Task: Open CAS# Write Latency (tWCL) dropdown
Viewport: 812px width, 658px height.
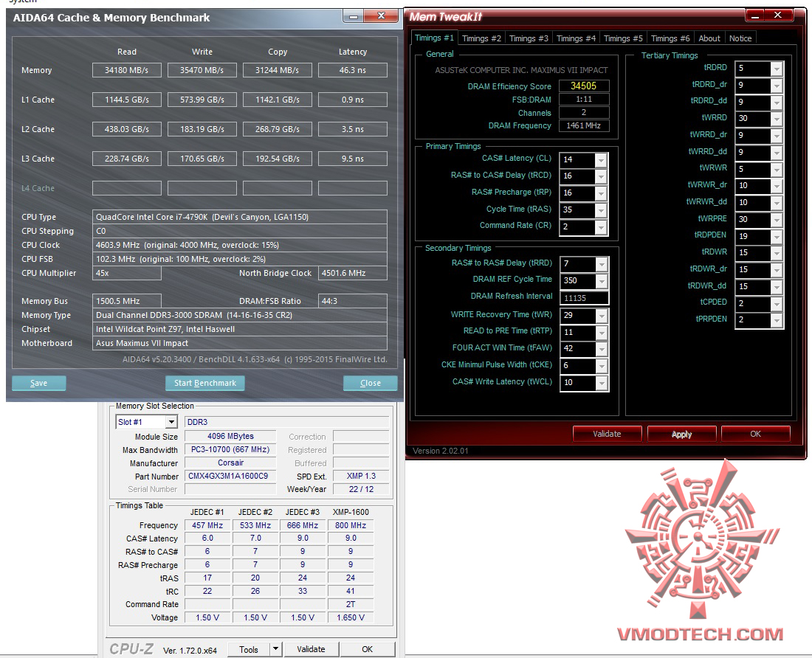Action: pos(601,384)
